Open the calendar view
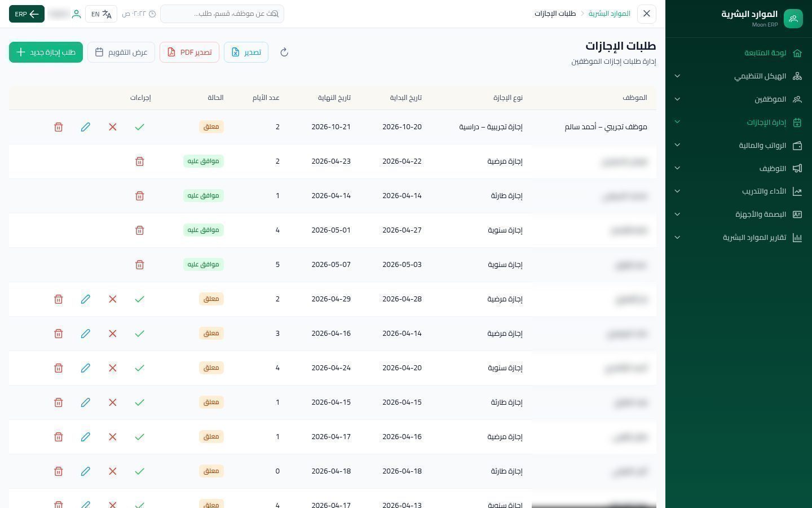 [x=121, y=52]
